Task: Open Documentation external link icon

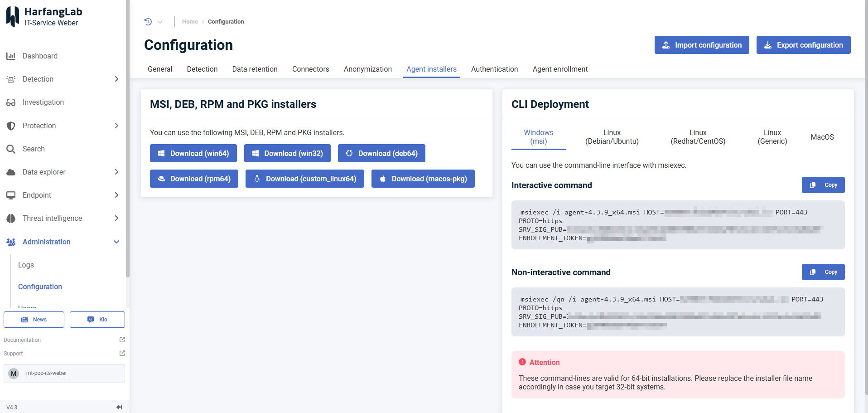Action: pyautogui.click(x=122, y=340)
